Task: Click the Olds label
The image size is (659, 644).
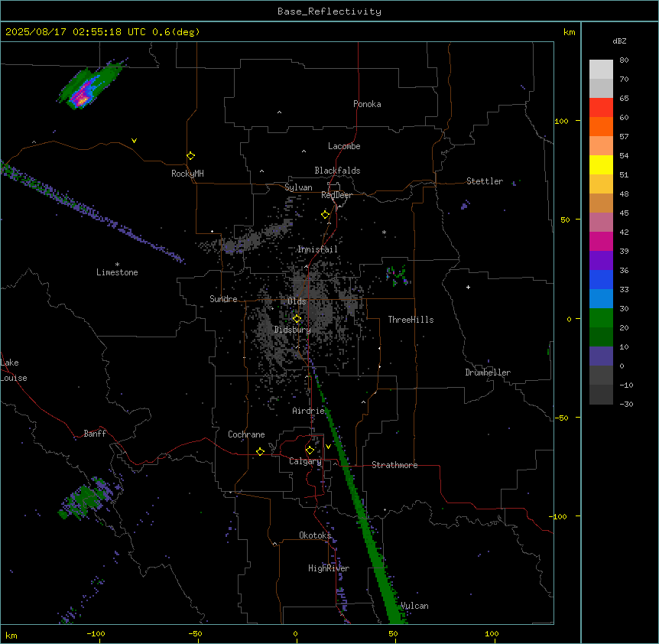Action: click(297, 301)
